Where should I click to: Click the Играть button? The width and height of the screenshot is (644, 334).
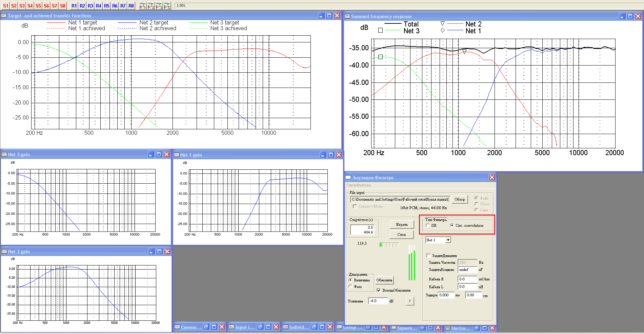coord(402,224)
